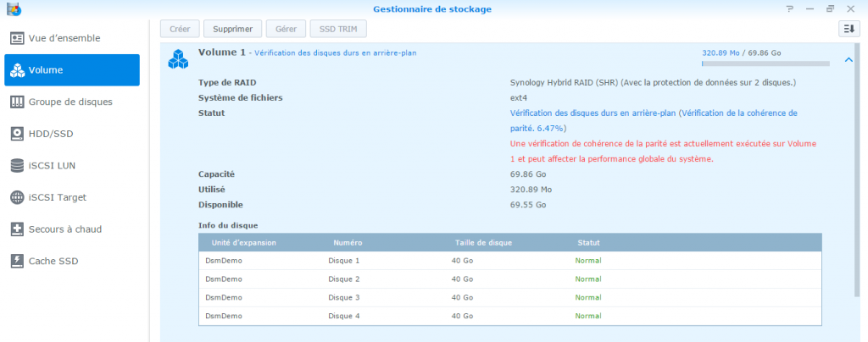Select the Disque 4 row
This screenshot has height=342, width=868.
tap(509, 316)
